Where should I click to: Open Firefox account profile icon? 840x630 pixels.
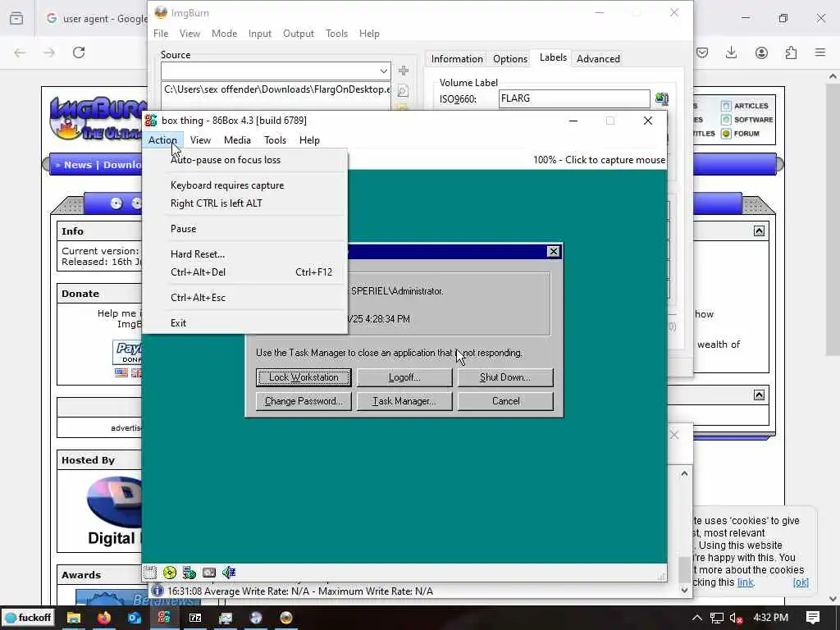tap(761, 52)
